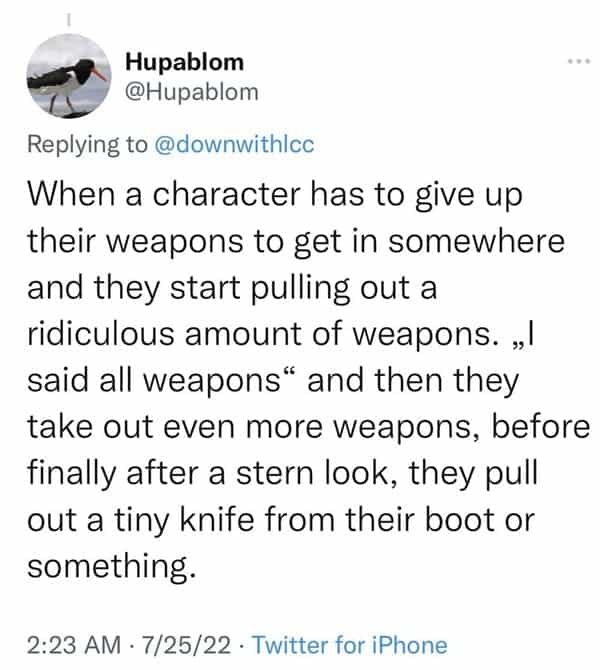The image size is (600, 670).
Task: Open the Hupablom display name
Action: click(x=185, y=63)
